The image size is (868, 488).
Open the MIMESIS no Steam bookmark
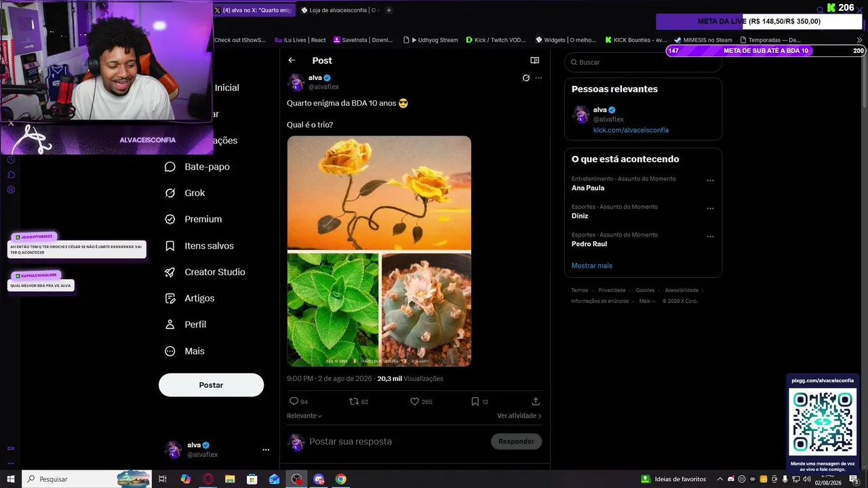(703, 40)
